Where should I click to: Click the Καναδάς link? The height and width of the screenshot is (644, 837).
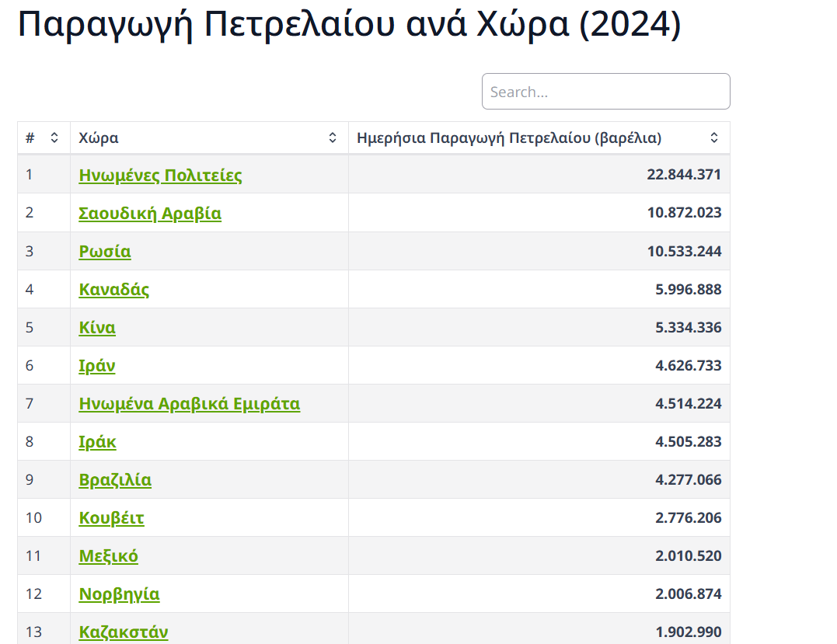coord(114,290)
